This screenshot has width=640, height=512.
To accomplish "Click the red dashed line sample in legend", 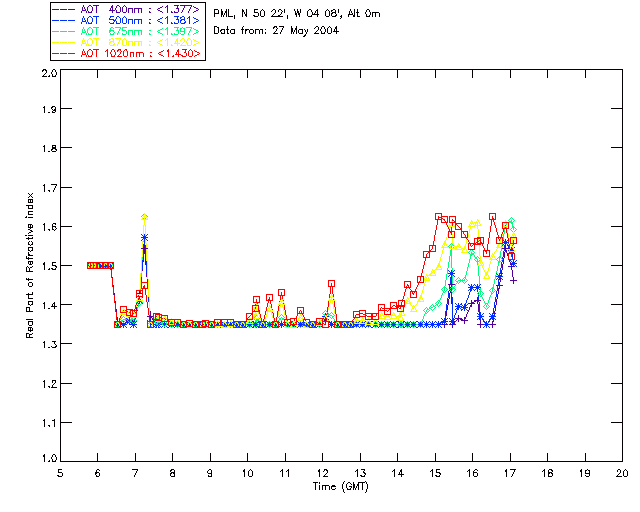I will pyautogui.click(x=64, y=53).
